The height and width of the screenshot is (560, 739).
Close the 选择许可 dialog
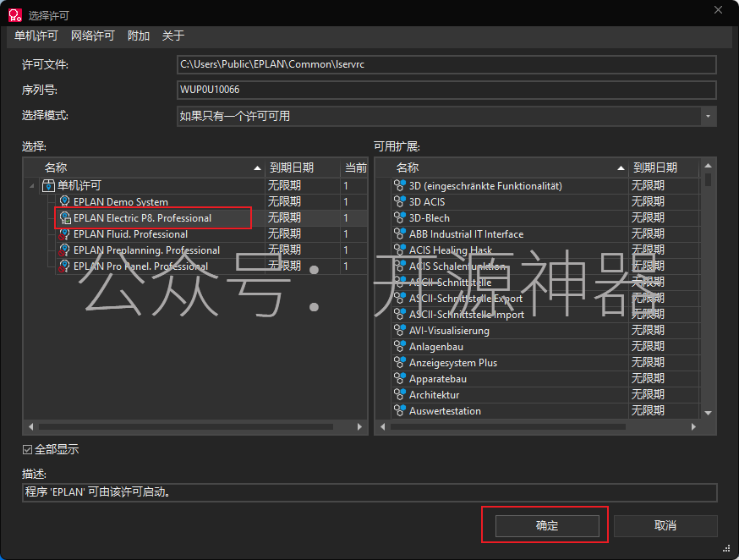point(718,10)
